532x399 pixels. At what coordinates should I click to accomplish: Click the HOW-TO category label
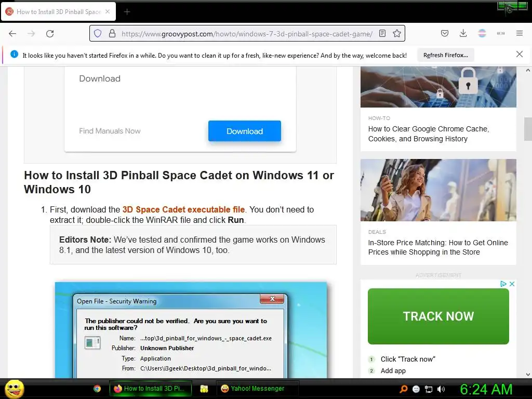click(x=379, y=118)
